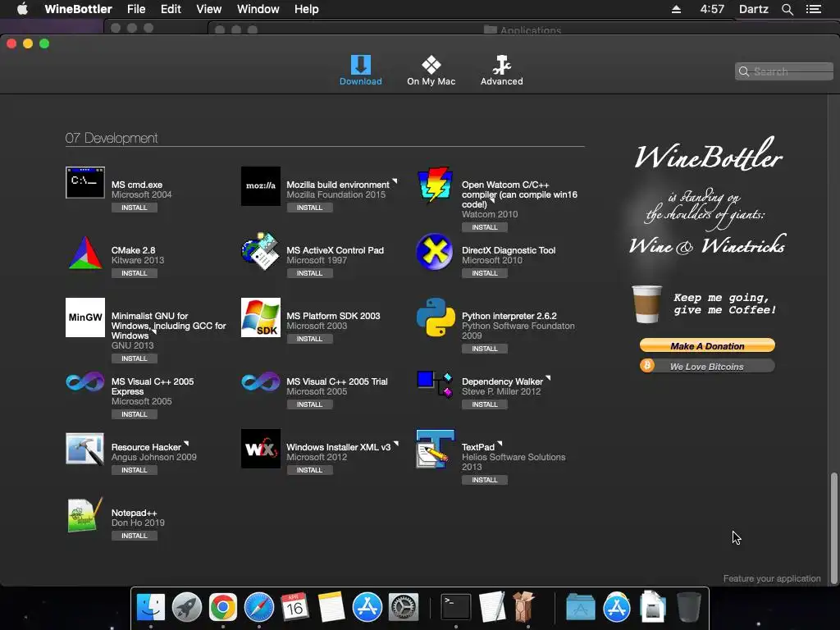Install MS cmd.exe

click(x=134, y=208)
